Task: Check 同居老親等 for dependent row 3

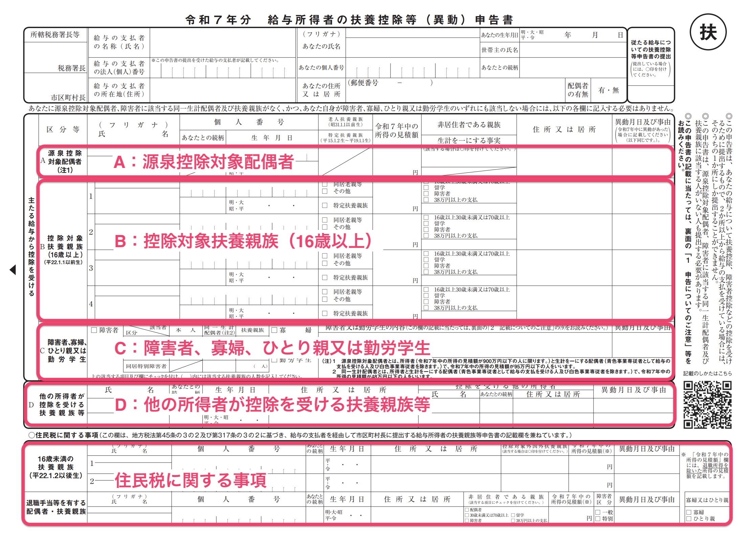Action: 325,256
